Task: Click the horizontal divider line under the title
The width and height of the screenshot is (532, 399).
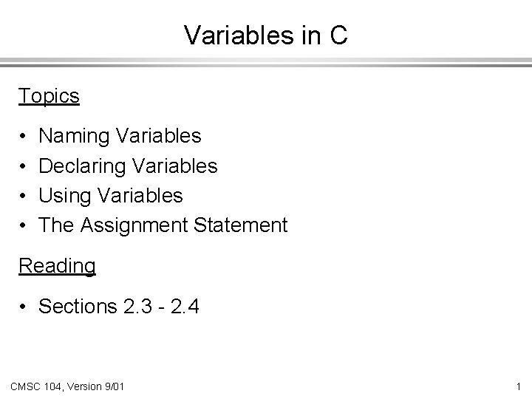Action: coord(266,62)
